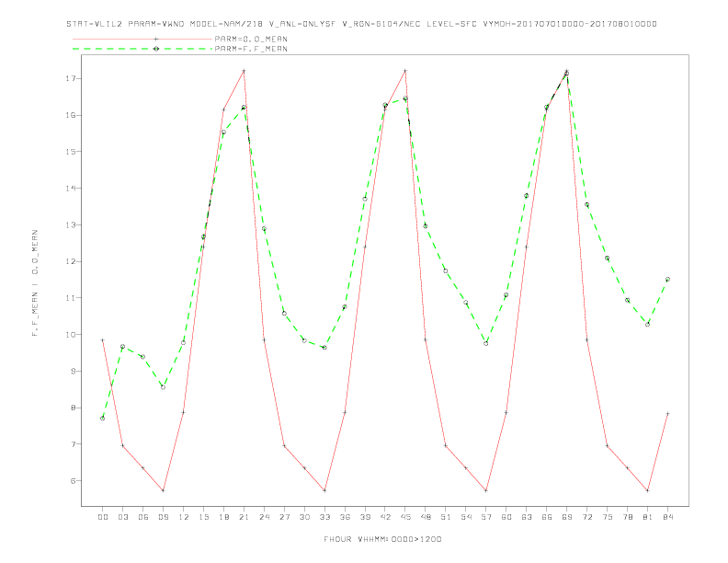The height and width of the screenshot is (563, 728).
Task: Click y-axis tick label 12
Action: [70, 261]
